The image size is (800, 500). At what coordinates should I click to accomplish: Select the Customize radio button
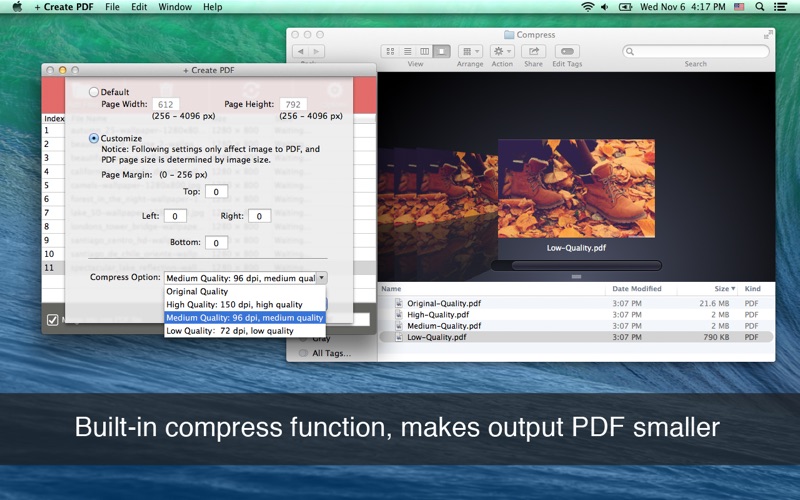[93, 138]
